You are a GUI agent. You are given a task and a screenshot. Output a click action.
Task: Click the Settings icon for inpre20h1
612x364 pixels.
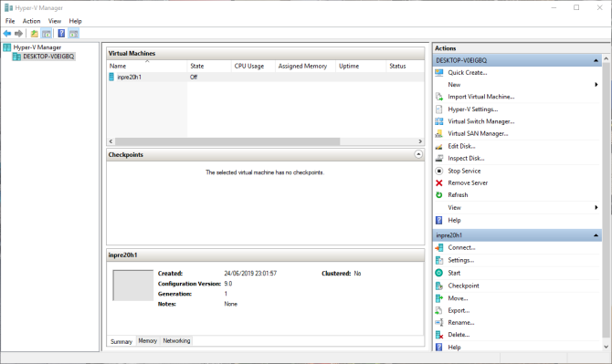439,260
